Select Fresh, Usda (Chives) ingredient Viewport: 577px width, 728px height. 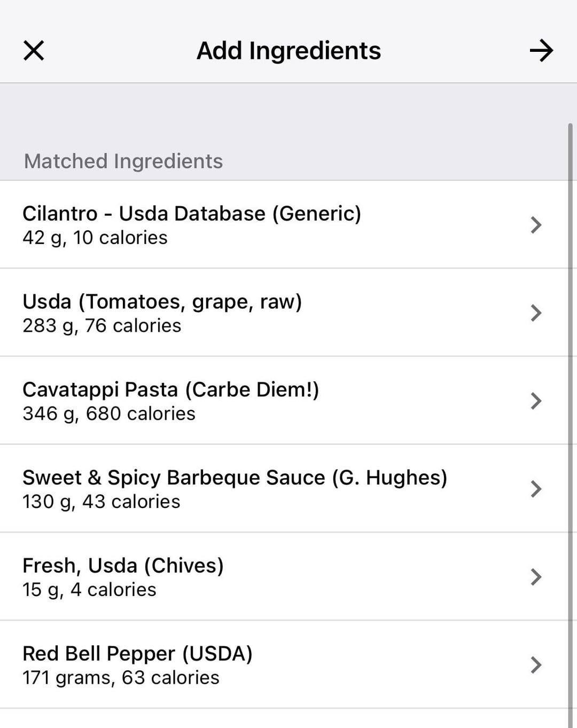pos(123,566)
